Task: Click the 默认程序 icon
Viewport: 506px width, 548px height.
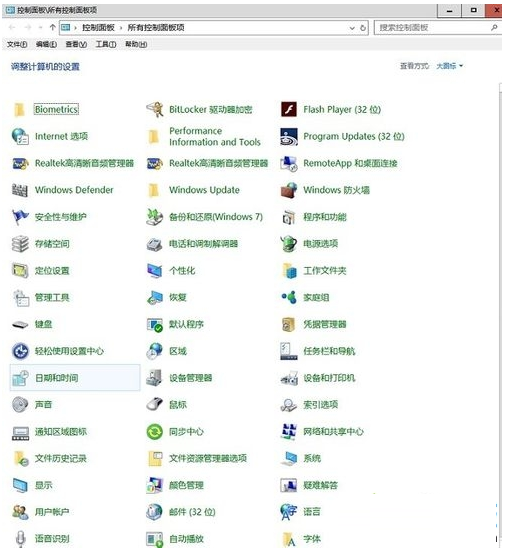Action: (155, 325)
